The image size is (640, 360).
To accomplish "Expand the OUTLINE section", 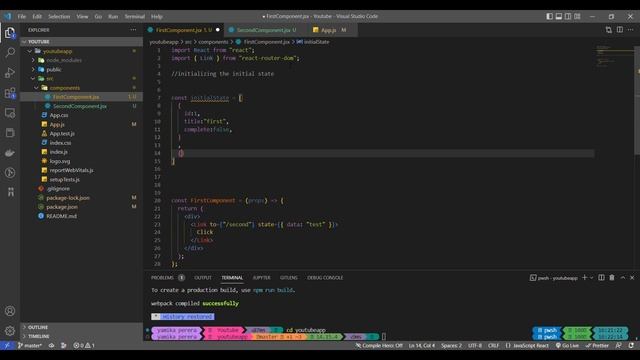I will coord(82,327).
